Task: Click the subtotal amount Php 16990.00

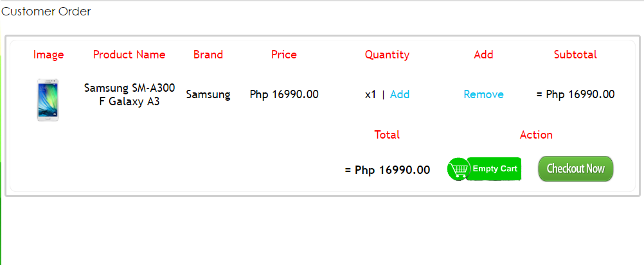Action: point(575,94)
